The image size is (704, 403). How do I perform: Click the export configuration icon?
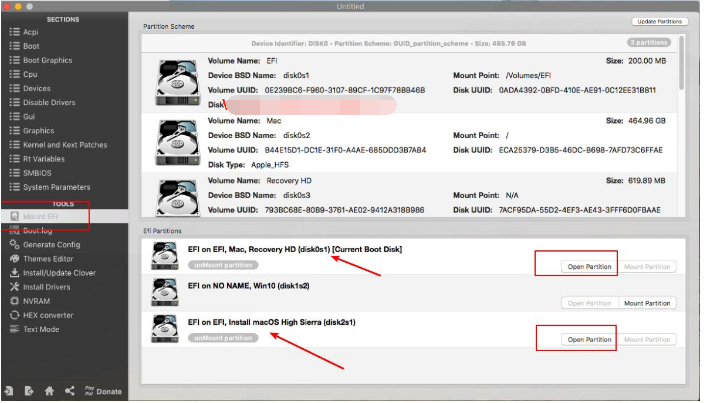click(29, 391)
